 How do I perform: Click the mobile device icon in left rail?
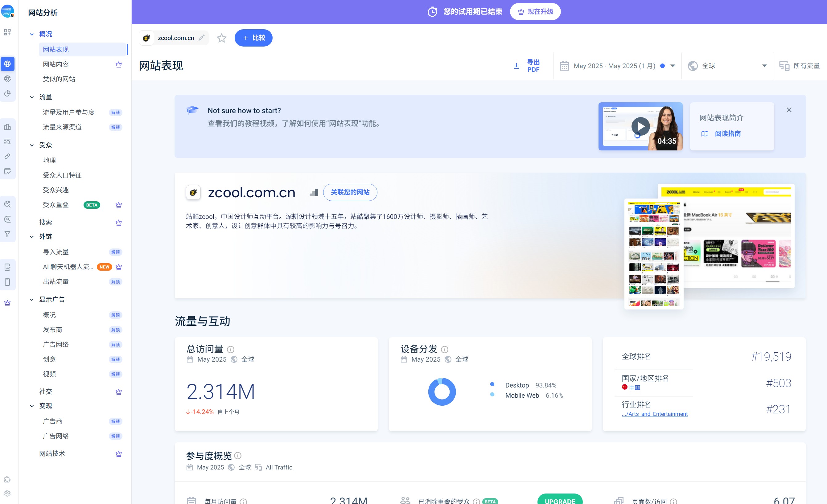click(x=7, y=282)
